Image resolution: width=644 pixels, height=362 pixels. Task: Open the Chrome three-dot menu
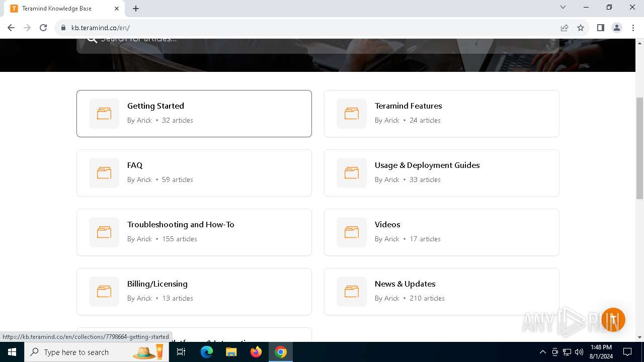pos(633,28)
